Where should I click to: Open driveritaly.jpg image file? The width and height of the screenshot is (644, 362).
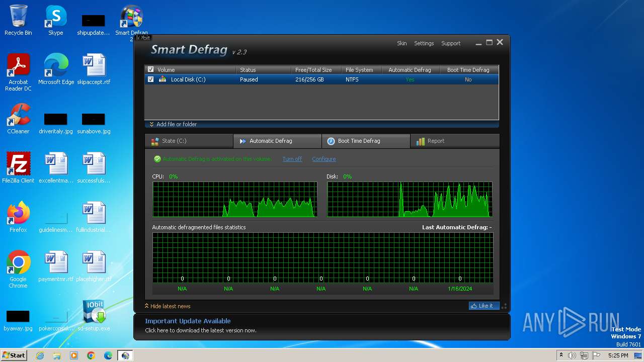click(56, 124)
